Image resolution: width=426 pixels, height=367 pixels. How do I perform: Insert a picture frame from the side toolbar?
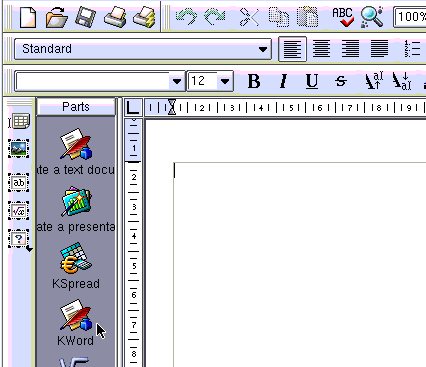point(19,149)
